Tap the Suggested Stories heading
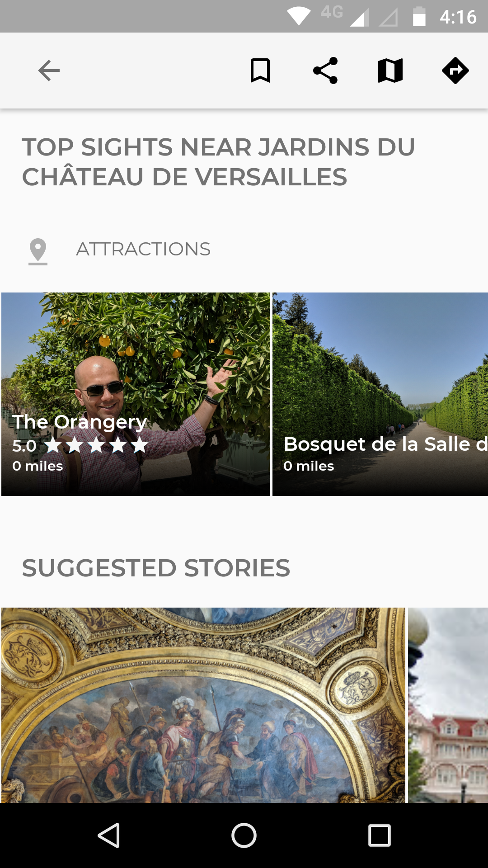Screen dimensions: 488x868 click(x=156, y=568)
